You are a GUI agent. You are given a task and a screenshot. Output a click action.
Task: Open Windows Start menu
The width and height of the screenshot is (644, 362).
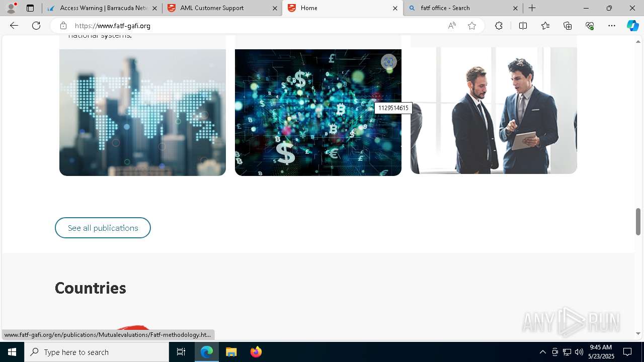[x=12, y=352]
